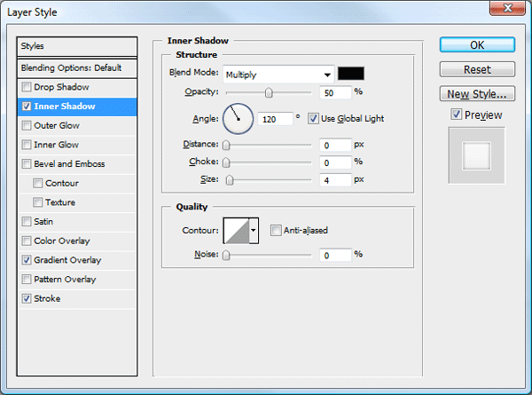Confirm with the OK button

click(477, 45)
